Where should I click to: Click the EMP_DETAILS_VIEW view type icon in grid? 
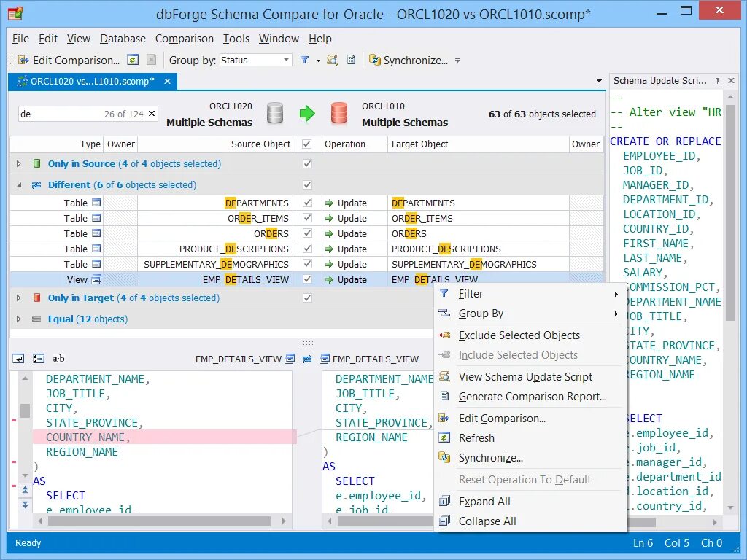click(96, 279)
